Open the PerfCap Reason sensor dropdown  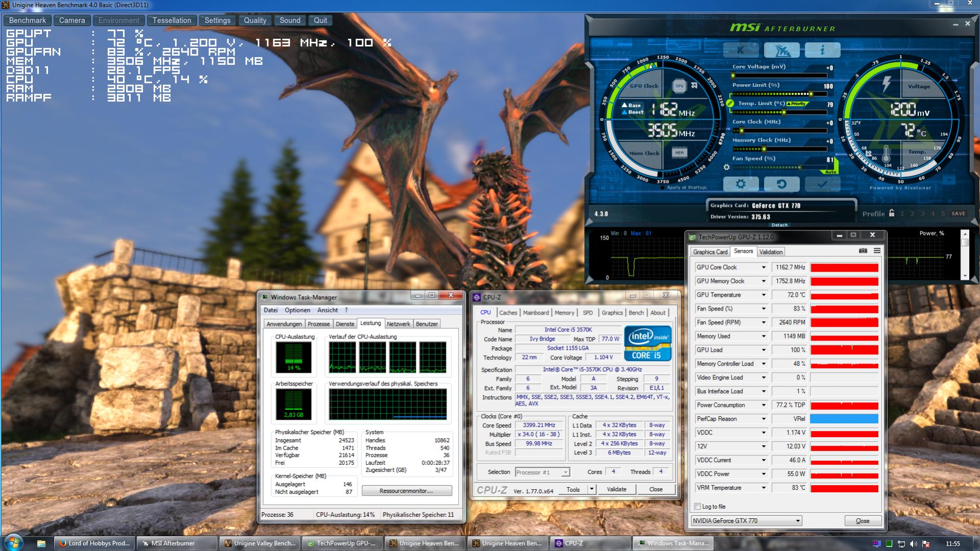764,419
